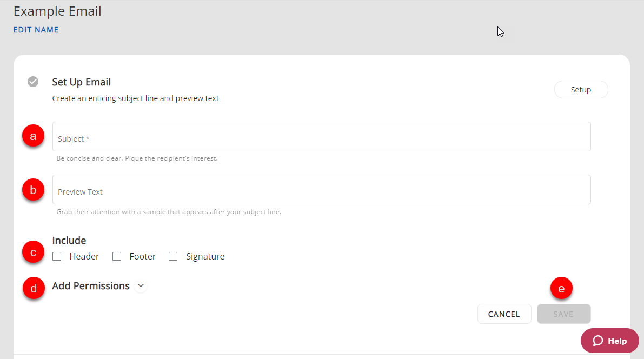Viewport: 644px width, 359px height.
Task: Click the red marker labeled b
Action: pyautogui.click(x=33, y=190)
